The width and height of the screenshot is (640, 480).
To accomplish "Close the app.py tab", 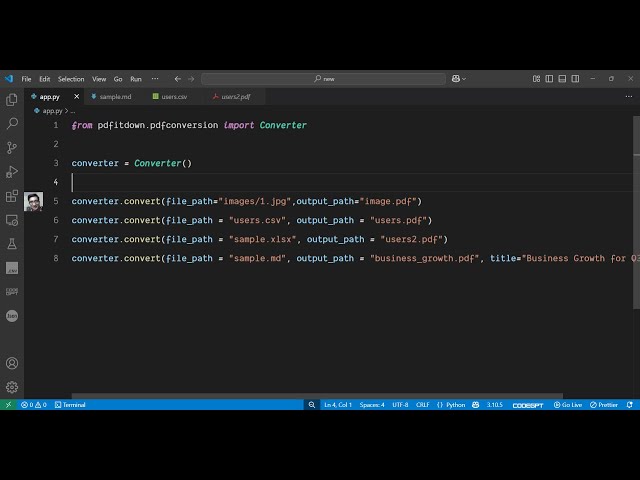I will coord(76,97).
